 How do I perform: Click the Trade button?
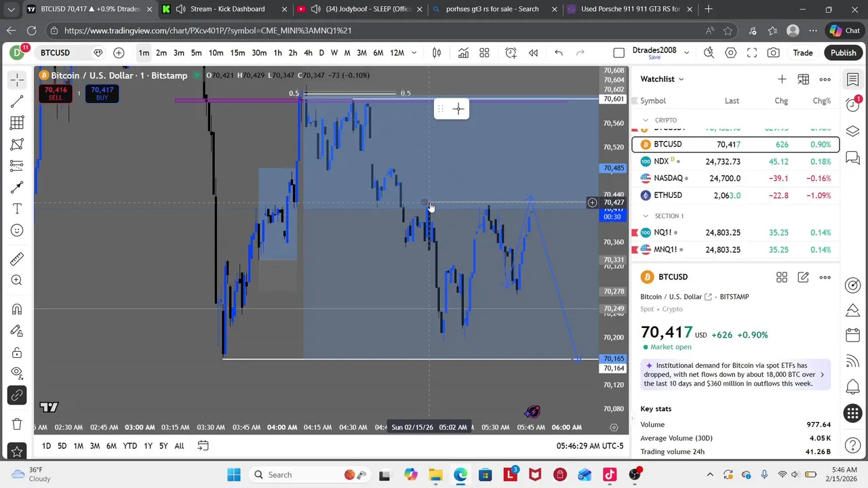(x=803, y=53)
